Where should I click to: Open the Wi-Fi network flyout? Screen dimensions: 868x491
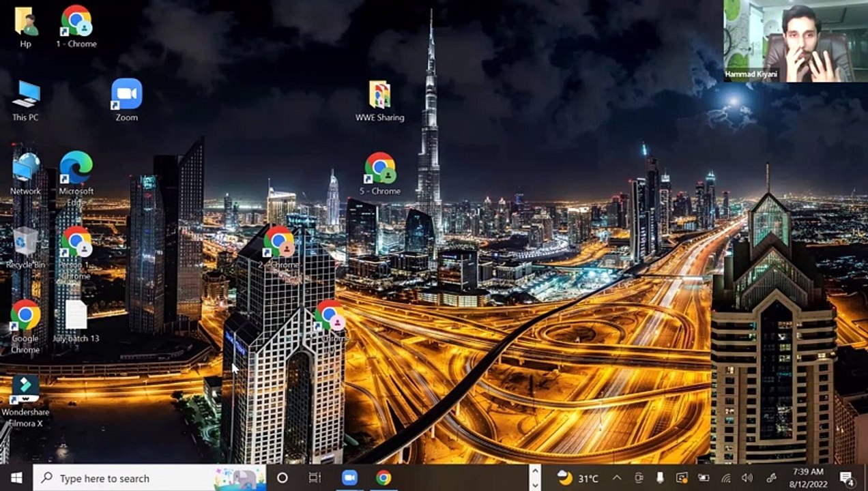[725, 478]
